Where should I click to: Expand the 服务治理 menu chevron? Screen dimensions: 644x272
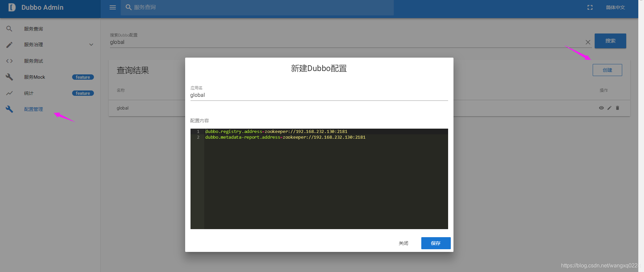[91, 45]
